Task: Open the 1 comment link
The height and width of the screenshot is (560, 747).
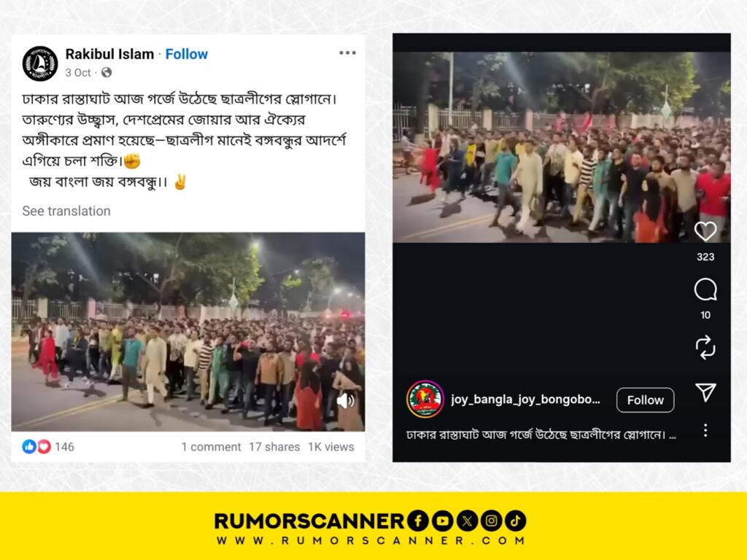Action: click(x=211, y=447)
